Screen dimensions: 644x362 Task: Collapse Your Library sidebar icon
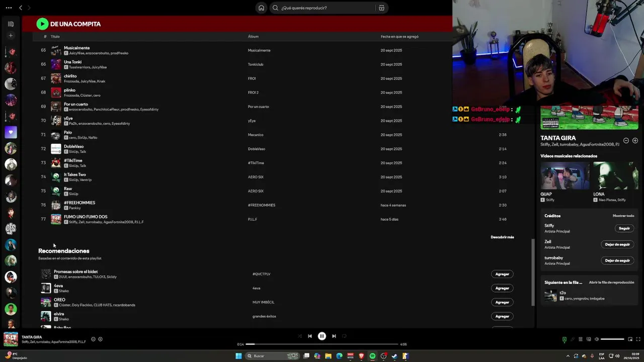pyautogui.click(x=11, y=24)
